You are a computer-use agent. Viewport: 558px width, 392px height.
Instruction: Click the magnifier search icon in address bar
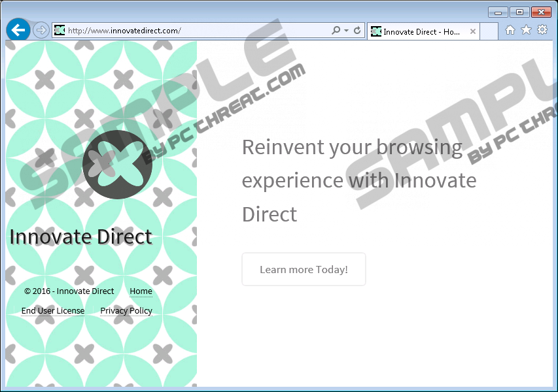pos(336,30)
